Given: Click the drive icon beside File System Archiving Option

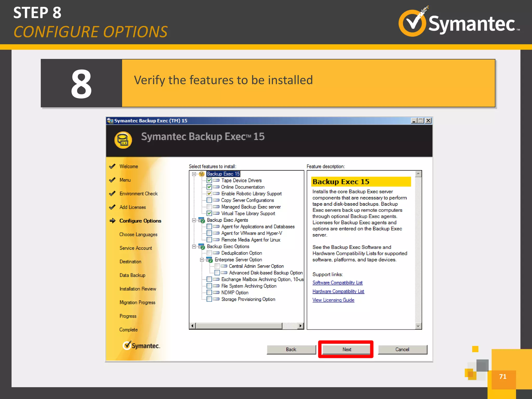Looking at the screenshot, I should click(x=216, y=286).
